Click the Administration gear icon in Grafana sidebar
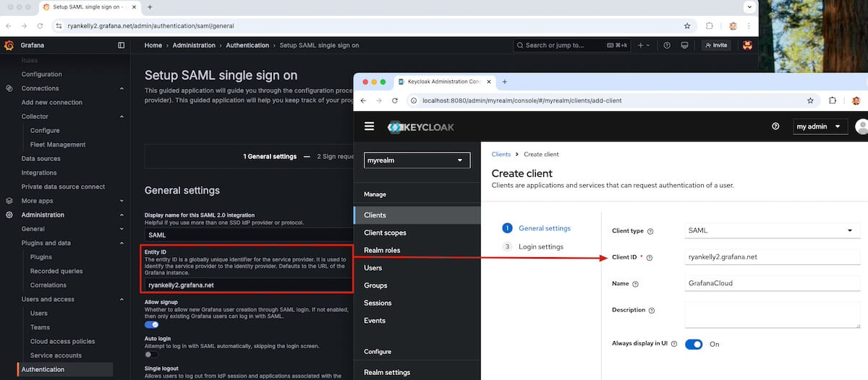 [x=9, y=215]
